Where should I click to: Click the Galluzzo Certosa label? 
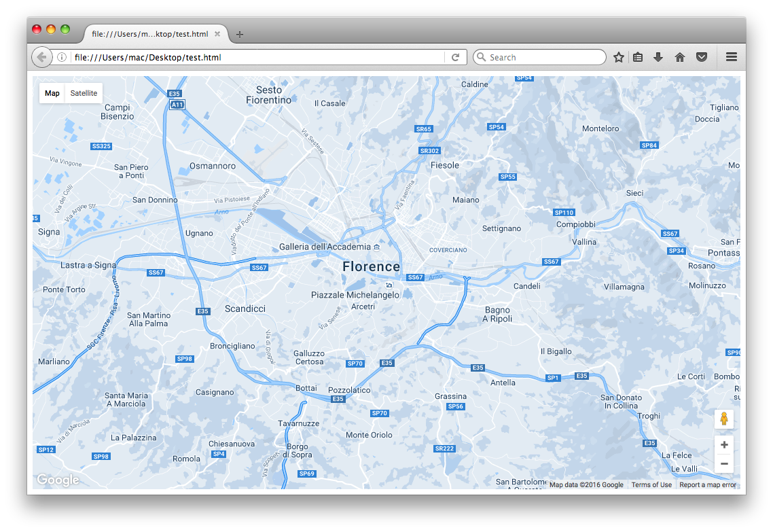point(309,357)
